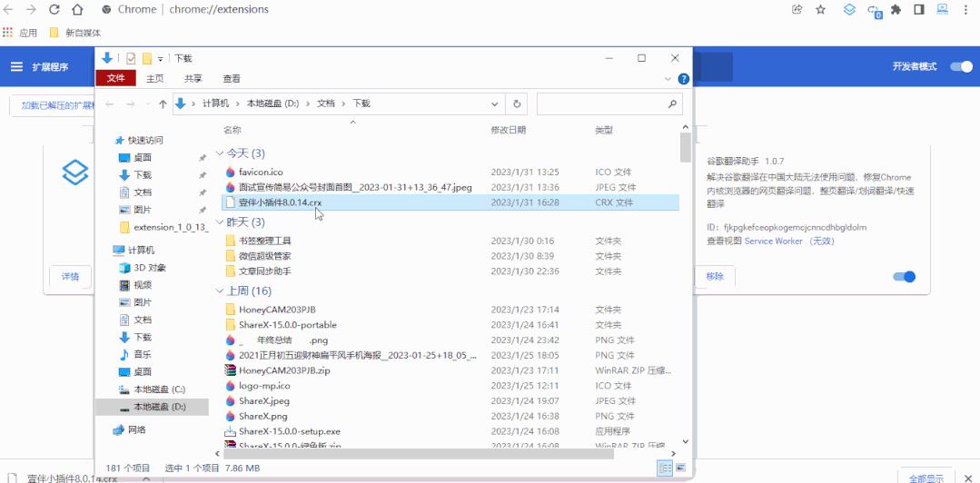This screenshot has width=980, height=483.
Task: Click quick access new folder icon
Action: pyautogui.click(x=147, y=58)
